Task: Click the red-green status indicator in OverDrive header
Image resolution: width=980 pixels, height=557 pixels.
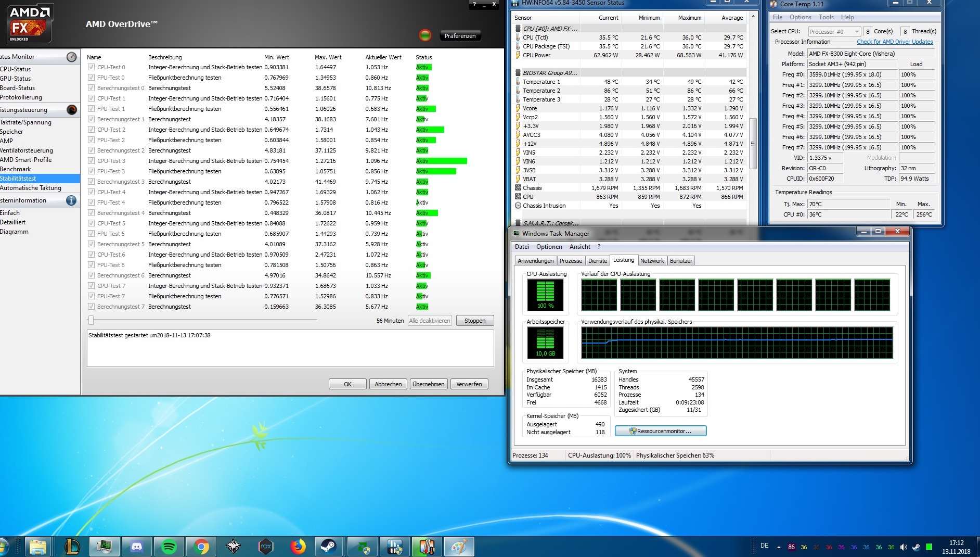Action: (425, 35)
